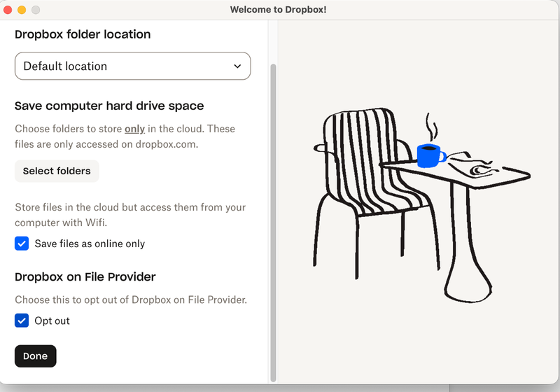Click "Store files in the cloud" description text

130,215
